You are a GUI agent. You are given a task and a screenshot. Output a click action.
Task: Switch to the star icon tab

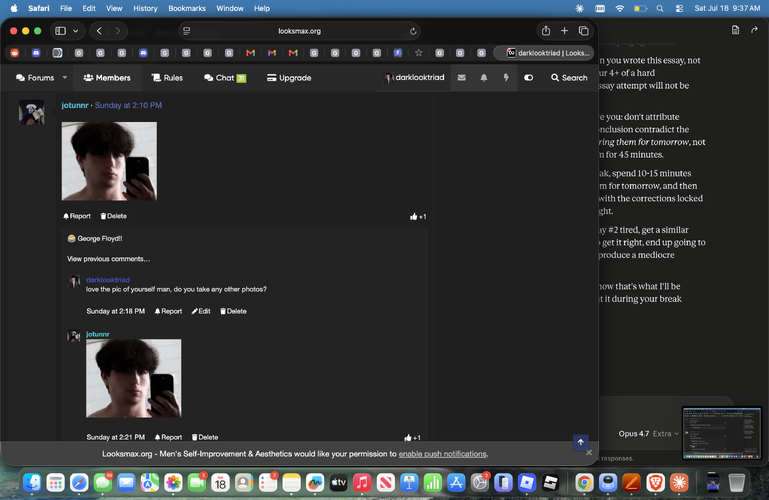[418, 53]
